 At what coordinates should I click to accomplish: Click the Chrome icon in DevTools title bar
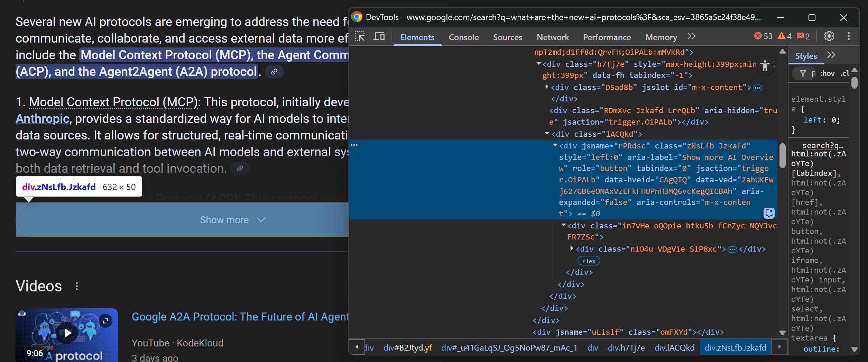coord(357,17)
